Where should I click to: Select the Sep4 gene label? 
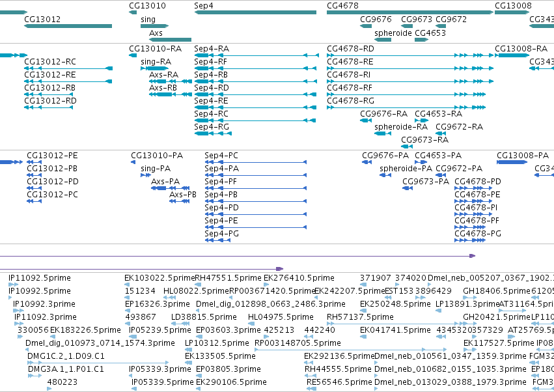point(204,6)
